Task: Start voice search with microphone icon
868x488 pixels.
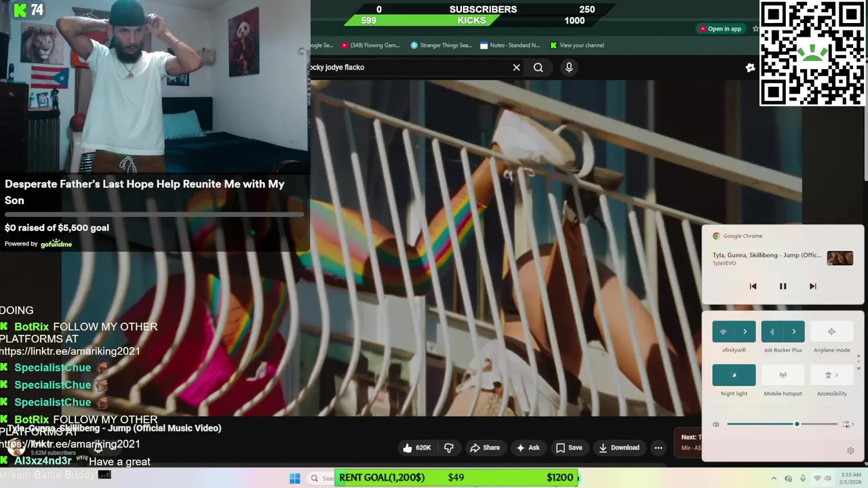Action: (x=569, y=67)
